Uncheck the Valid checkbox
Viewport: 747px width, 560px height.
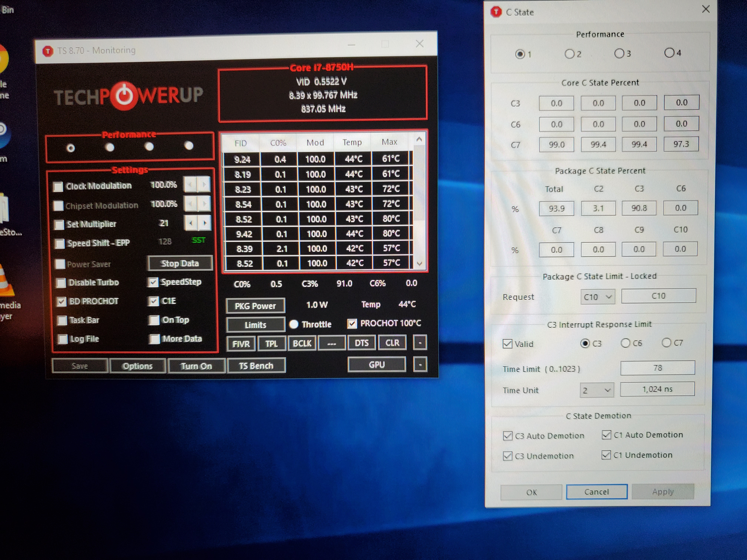pos(507,344)
